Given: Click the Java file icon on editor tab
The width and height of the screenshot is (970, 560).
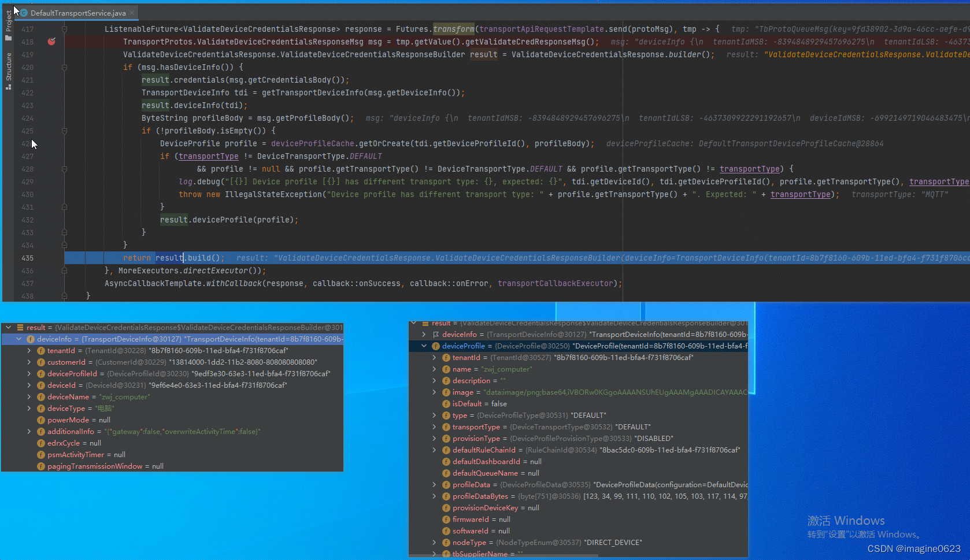Looking at the screenshot, I should coord(24,13).
